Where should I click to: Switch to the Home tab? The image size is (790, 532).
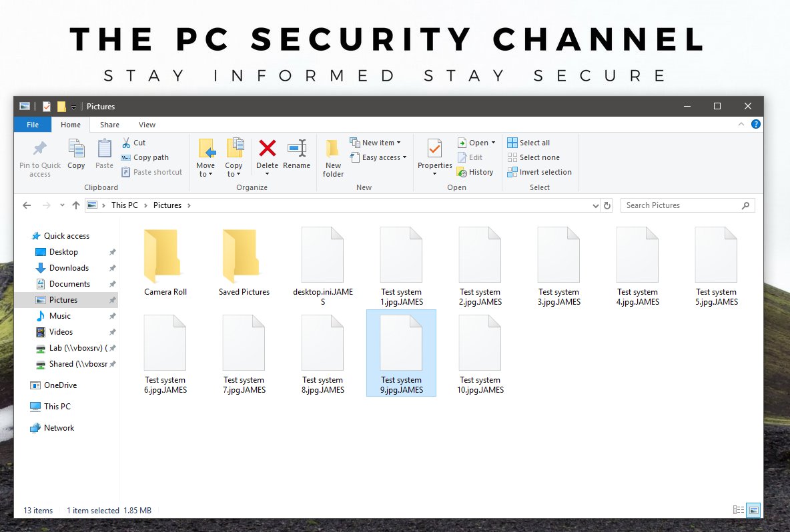pos(71,125)
